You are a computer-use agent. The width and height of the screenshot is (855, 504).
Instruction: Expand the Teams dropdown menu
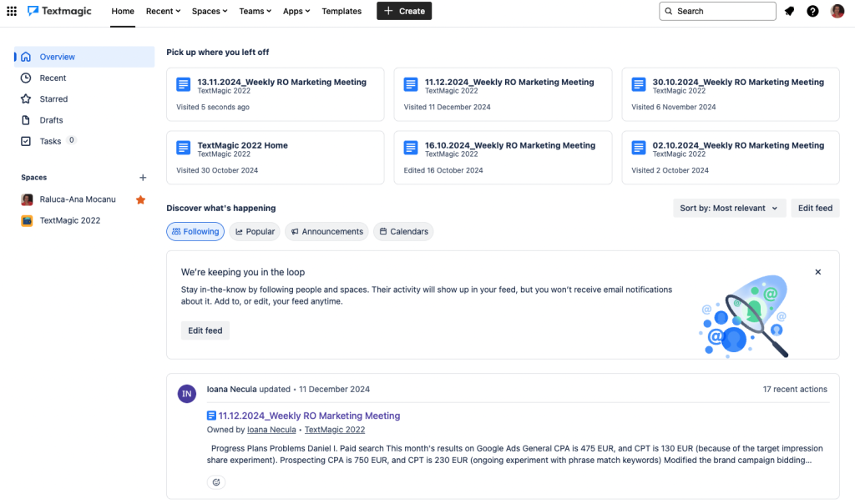[255, 11]
